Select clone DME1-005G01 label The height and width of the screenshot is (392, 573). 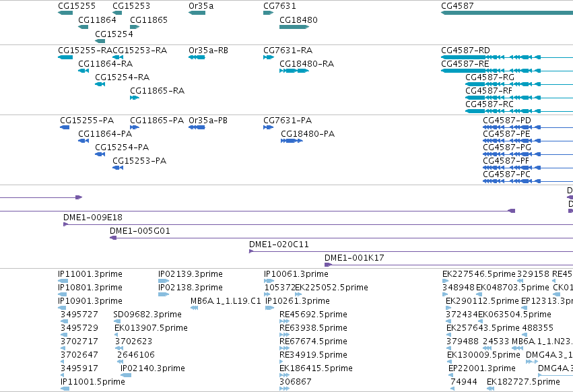coord(140,231)
